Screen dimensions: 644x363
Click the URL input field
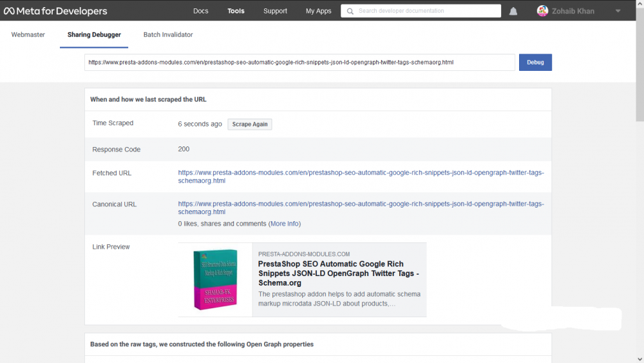pos(299,63)
